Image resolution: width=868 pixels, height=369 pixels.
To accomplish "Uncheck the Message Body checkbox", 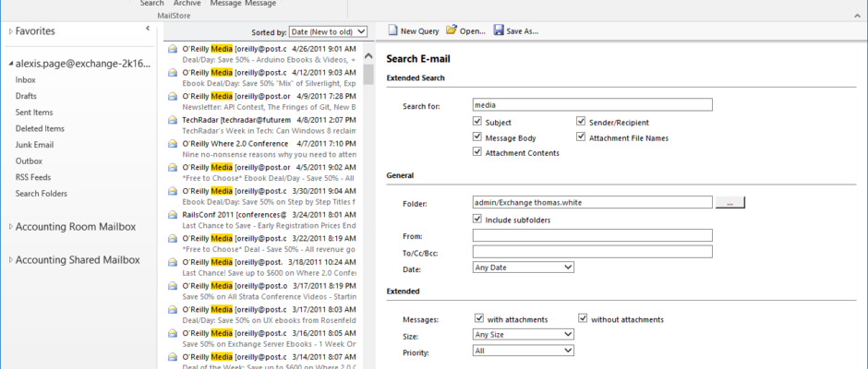I will pyautogui.click(x=477, y=137).
